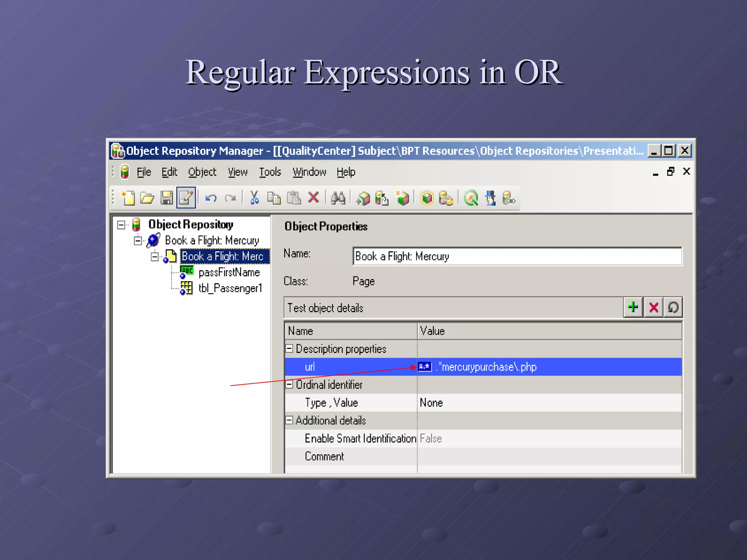Collapse the selected Book a Flight: Merc page node
The image size is (747, 560).
coord(155,257)
